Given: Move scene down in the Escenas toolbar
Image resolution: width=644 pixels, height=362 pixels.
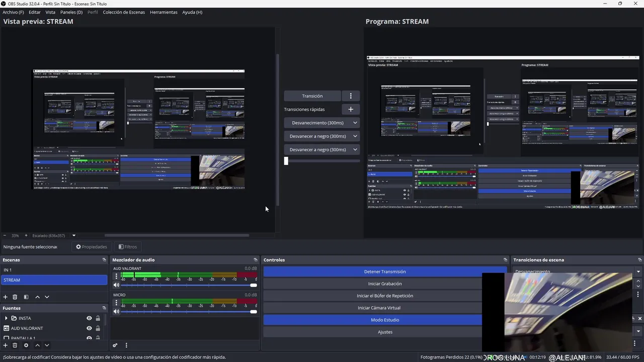Looking at the screenshot, I should tap(47, 297).
